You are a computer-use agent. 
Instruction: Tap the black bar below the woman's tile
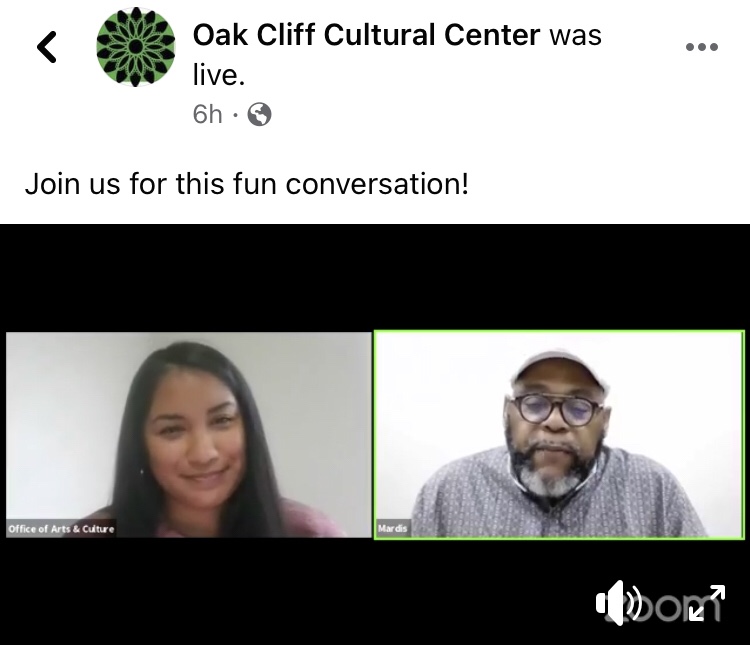click(189, 591)
